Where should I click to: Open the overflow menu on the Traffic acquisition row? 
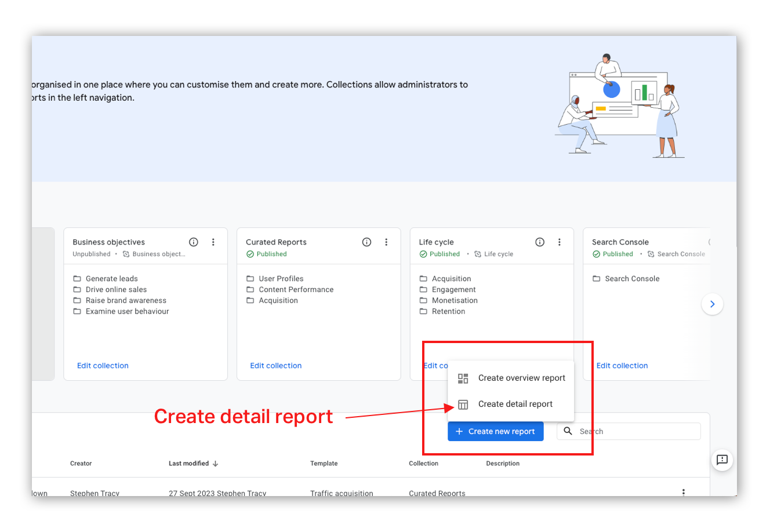[x=683, y=491]
